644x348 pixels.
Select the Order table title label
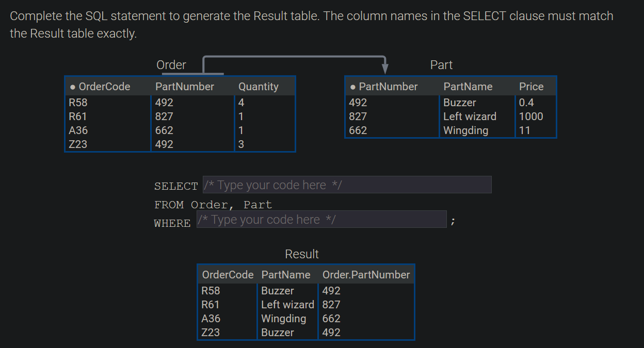(171, 65)
